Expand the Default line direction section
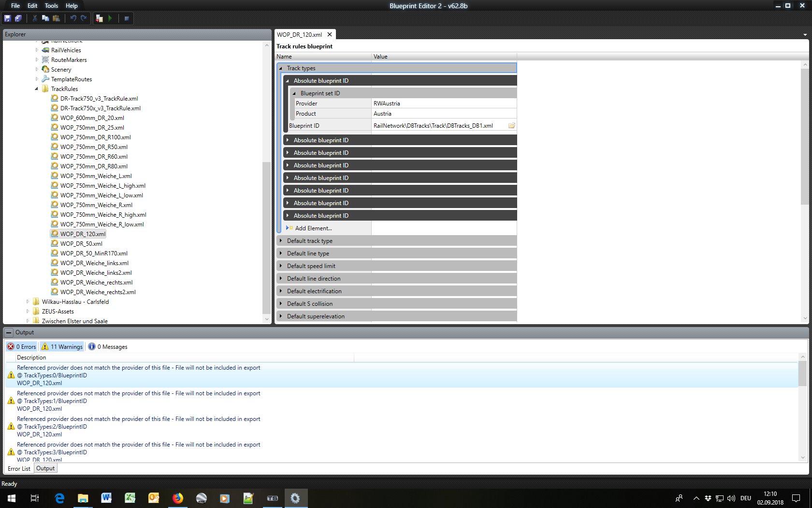Screen dimensions: 812x508 [281, 278]
